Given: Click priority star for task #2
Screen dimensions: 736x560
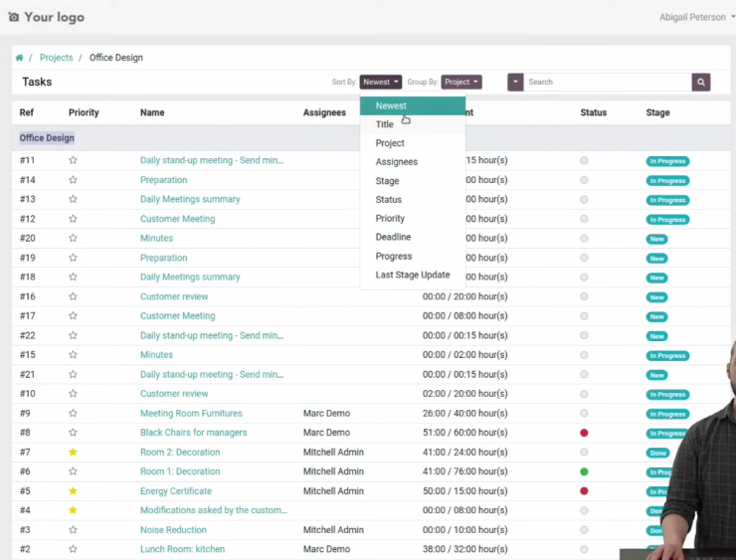Looking at the screenshot, I should pos(73,549).
